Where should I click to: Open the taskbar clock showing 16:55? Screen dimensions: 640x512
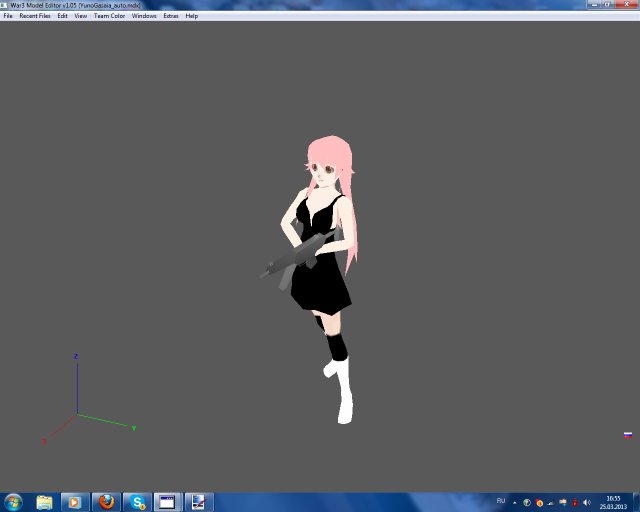tap(613, 503)
